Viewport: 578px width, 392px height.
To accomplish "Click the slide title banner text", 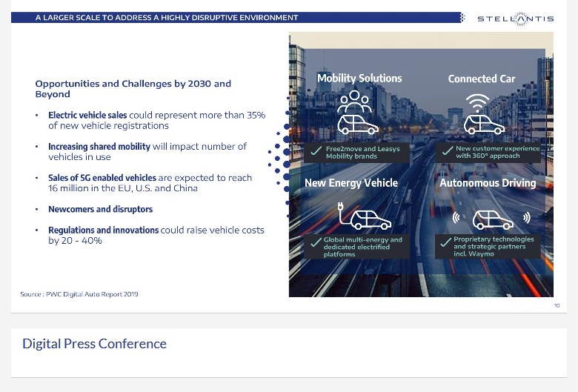I will click(x=167, y=17).
